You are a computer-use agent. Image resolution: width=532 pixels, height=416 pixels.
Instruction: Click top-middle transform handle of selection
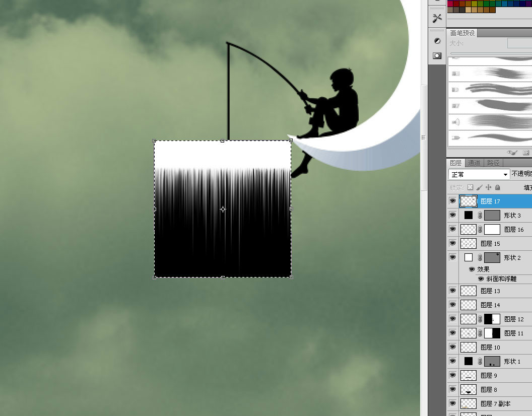pos(223,141)
